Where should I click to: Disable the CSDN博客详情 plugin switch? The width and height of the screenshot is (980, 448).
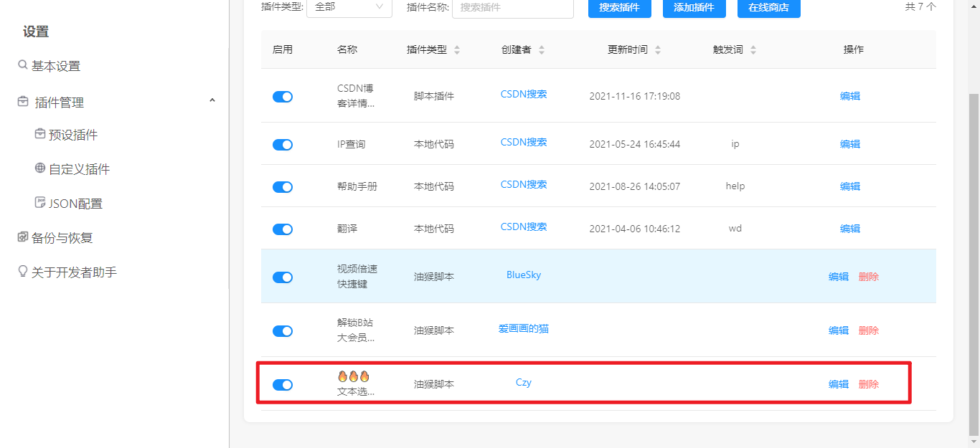coord(283,97)
